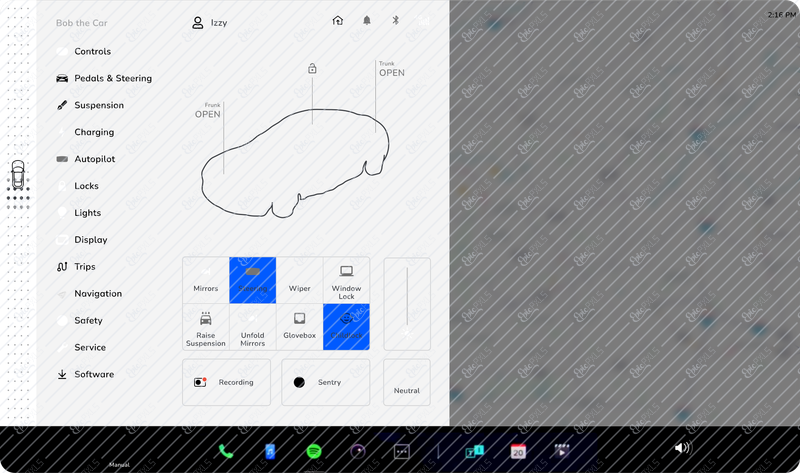Open notifications bell icon
Image resolution: width=800 pixels, height=473 pixels.
[x=367, y=20]
